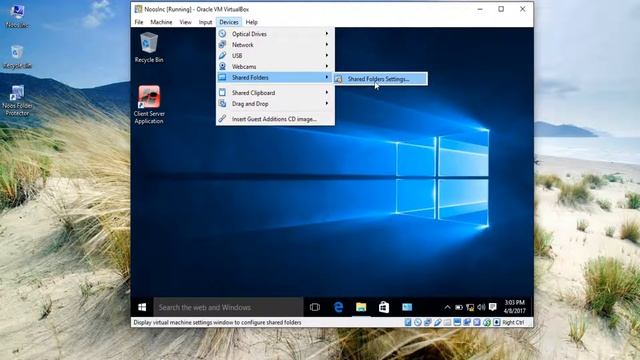
Task: Open the Help menu
Action: click(x=251, y=22)
